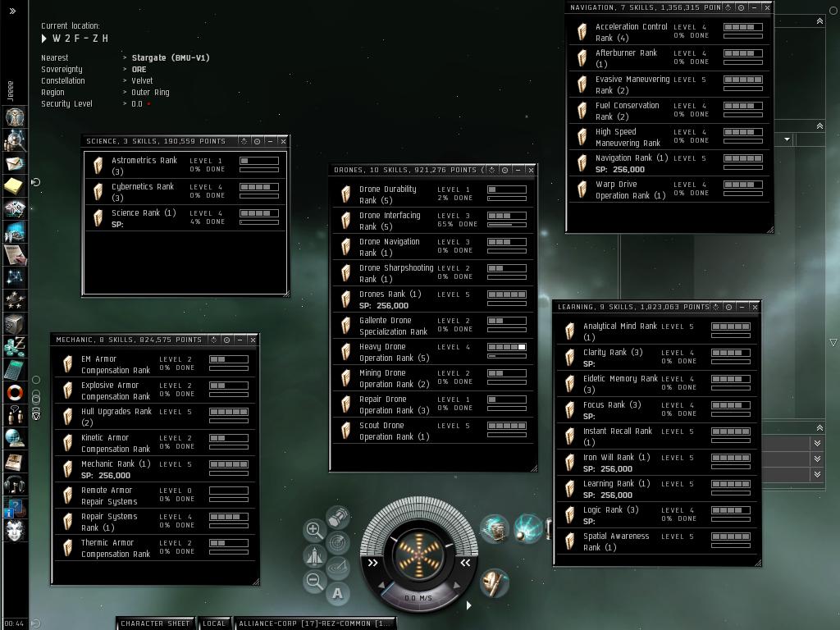Open the yellow Notepad sidebar icon

click(15, 186)
